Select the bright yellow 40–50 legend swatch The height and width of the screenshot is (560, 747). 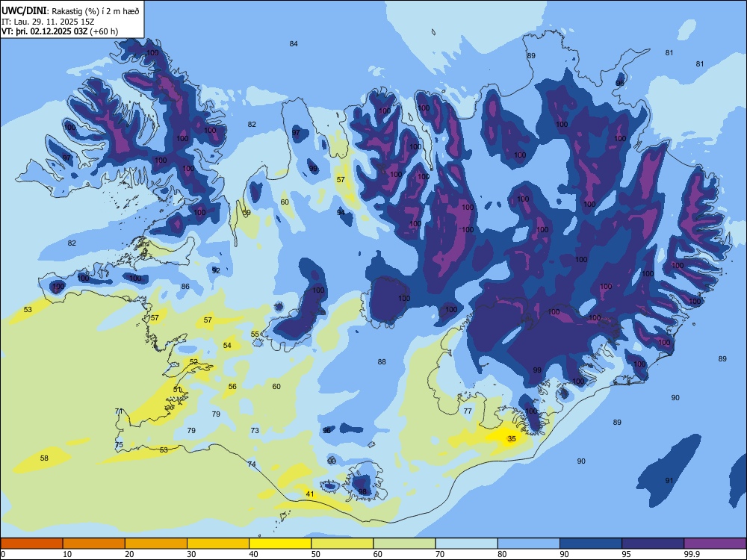coord(280,544)
